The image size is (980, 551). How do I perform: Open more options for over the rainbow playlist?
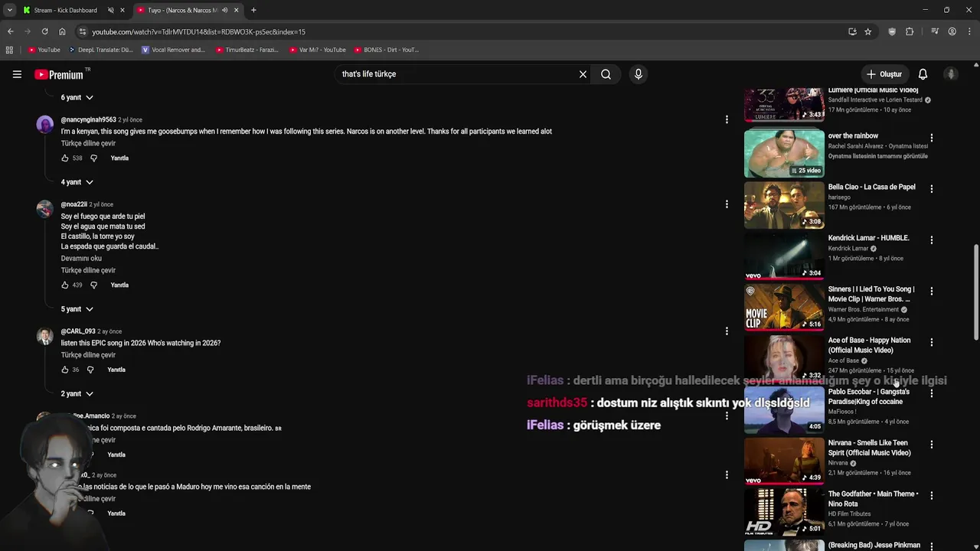point(932,138)
